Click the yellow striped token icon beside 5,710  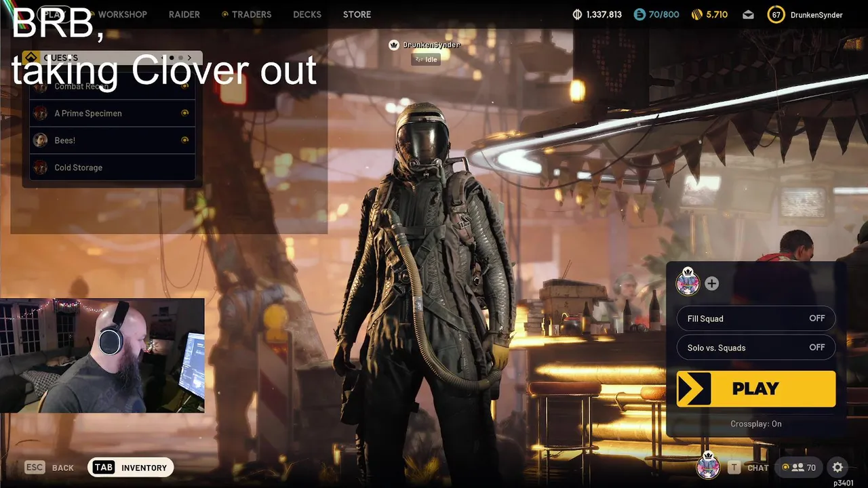pyautogui.click(x=696, y=14)
